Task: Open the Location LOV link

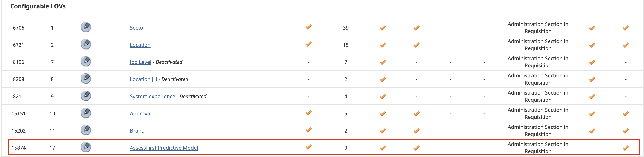Action: pyautogui.click(x=140, y=45)
